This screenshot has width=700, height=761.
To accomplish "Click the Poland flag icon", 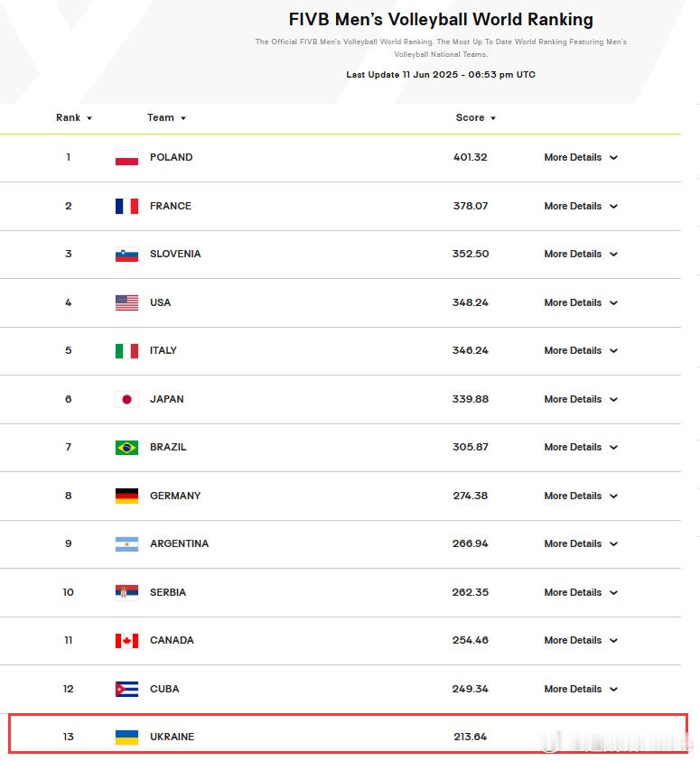I will (126, 158).
